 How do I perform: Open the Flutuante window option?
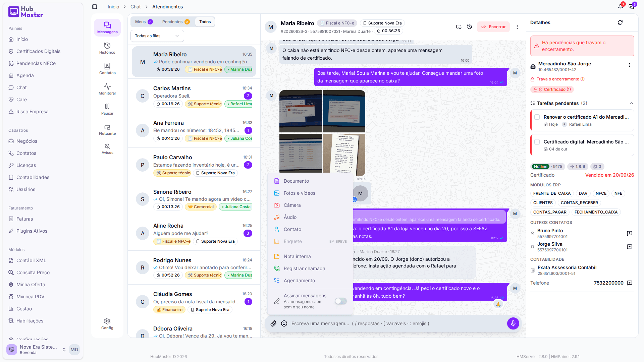107,129
